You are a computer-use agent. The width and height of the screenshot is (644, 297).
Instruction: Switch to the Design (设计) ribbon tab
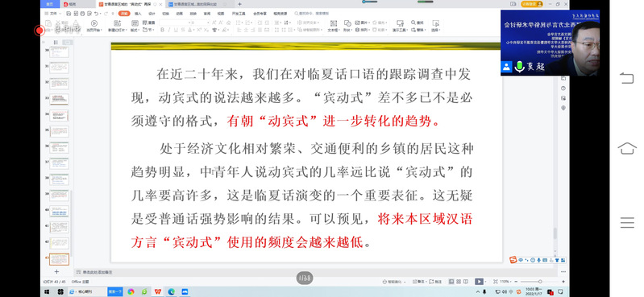152,14
